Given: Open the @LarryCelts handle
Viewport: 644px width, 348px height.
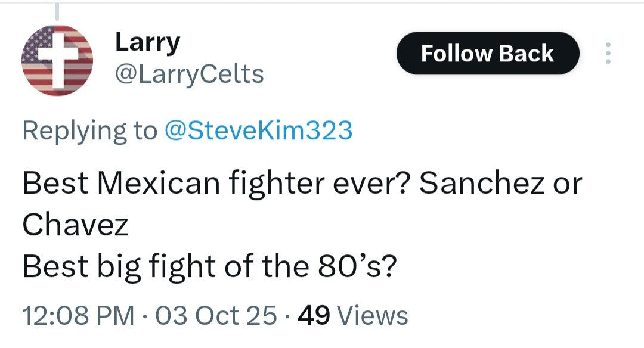Looking at the screenshot, I should point(188,74).
